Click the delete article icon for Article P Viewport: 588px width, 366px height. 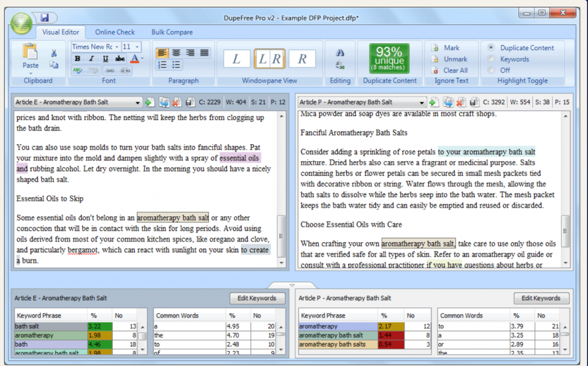point(461,102)
